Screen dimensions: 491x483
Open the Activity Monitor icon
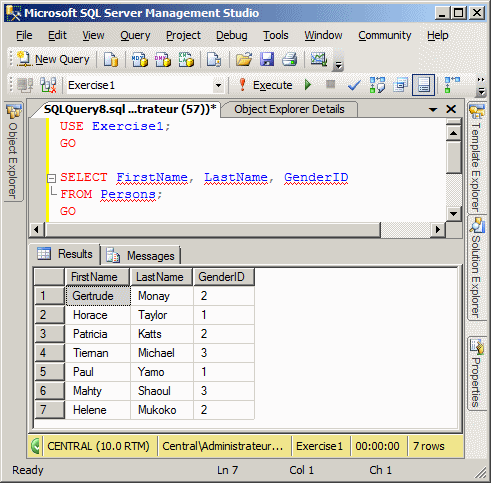click(x=319, y=59)
